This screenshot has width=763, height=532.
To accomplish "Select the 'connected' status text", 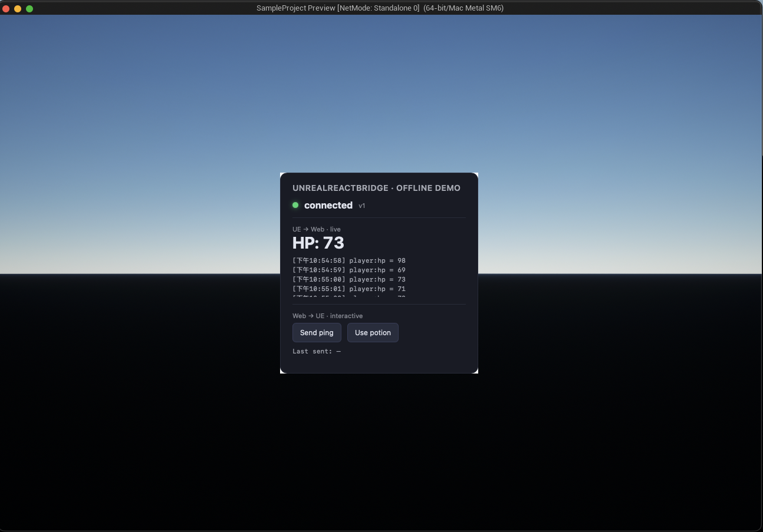I will pos(328,205).
